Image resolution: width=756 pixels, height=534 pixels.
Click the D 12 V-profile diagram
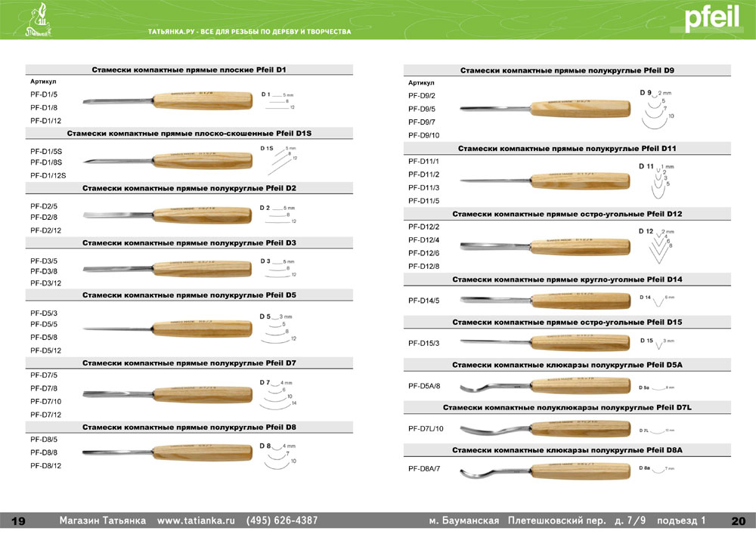click(x=657, y=245)
